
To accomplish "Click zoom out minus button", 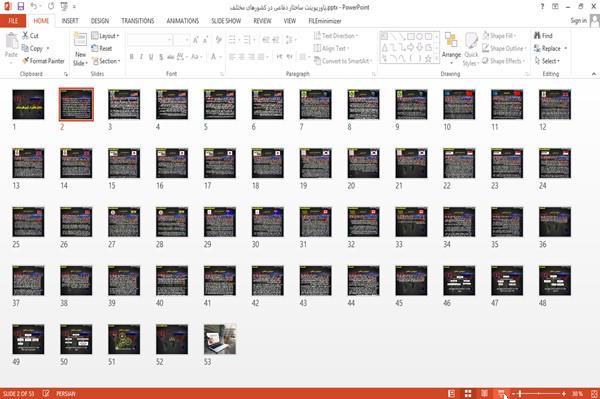I will 513,394.
